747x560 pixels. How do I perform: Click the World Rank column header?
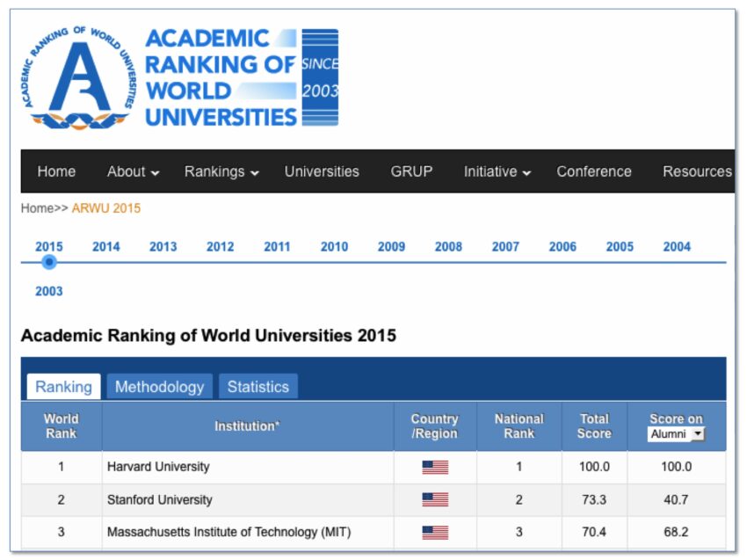61,426
